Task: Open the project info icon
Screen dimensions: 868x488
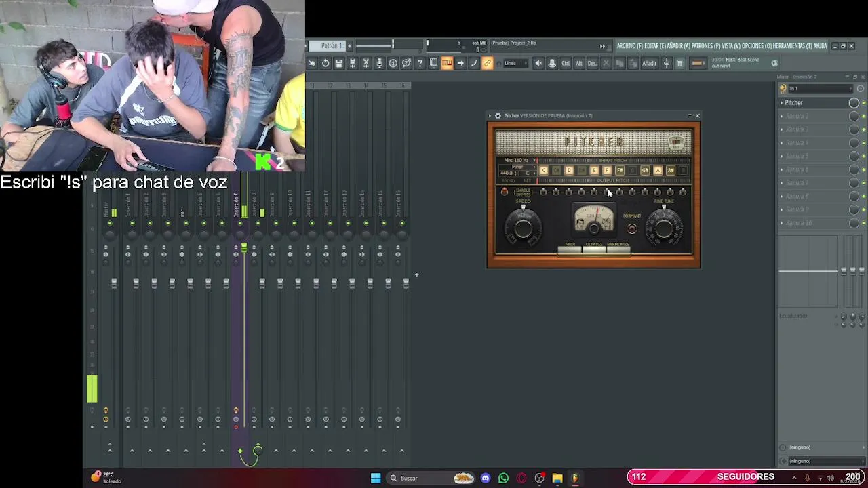Action: (393, 63)
